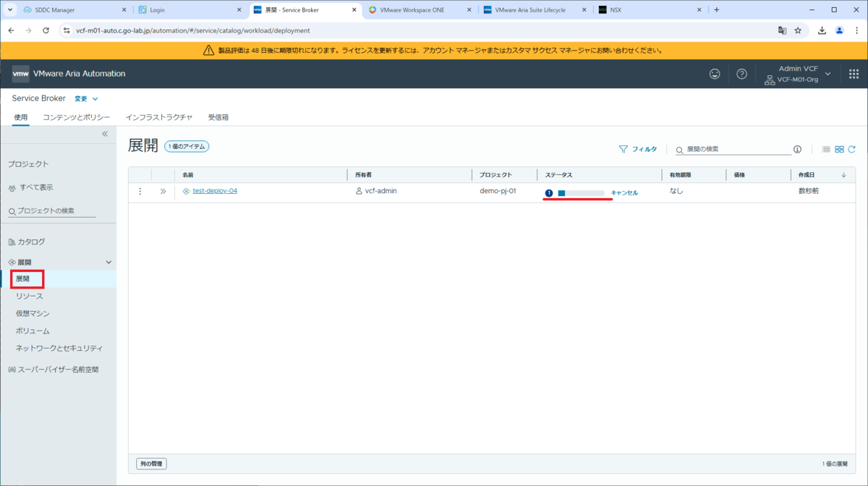Close the SDDC Manager browser tab

click(x=123, y=10)
